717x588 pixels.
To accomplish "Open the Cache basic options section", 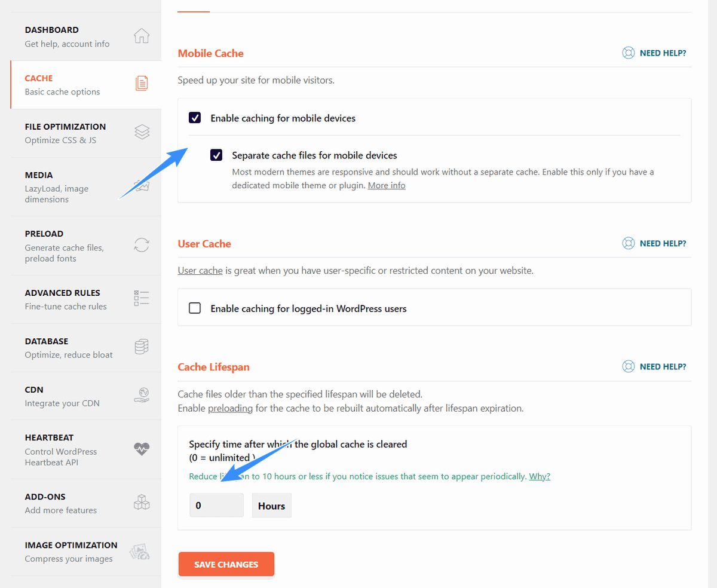I will [x=86, y=85].
